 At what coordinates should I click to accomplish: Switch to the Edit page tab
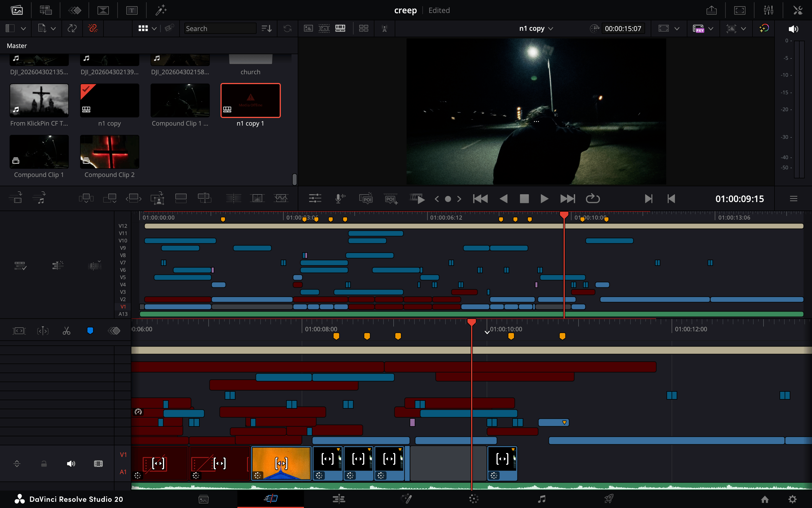click(339, 499)
